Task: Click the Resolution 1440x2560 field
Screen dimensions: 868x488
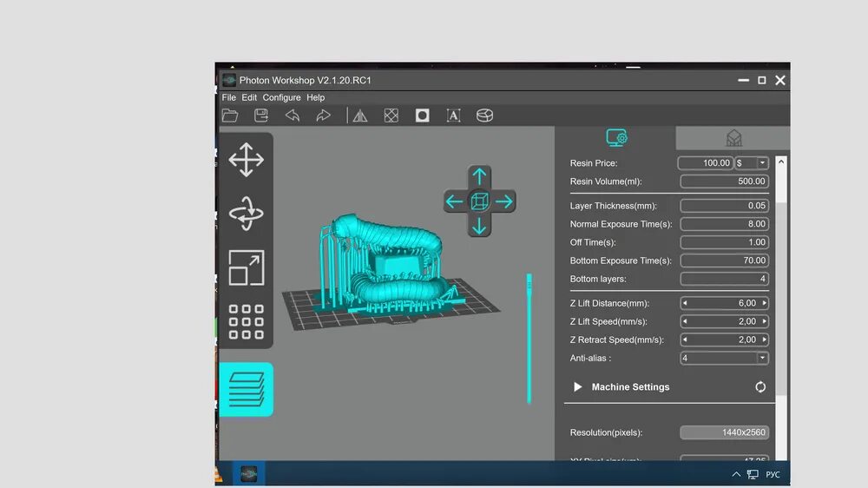Action: click(x=724, y=432)
